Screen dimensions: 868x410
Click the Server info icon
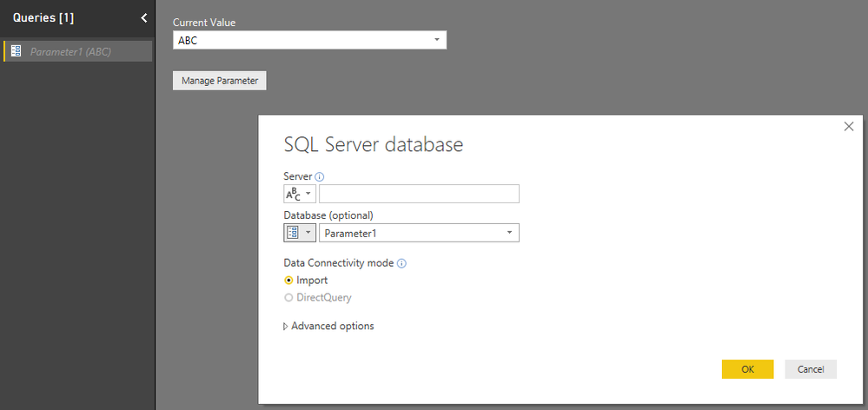click(320, 177)
